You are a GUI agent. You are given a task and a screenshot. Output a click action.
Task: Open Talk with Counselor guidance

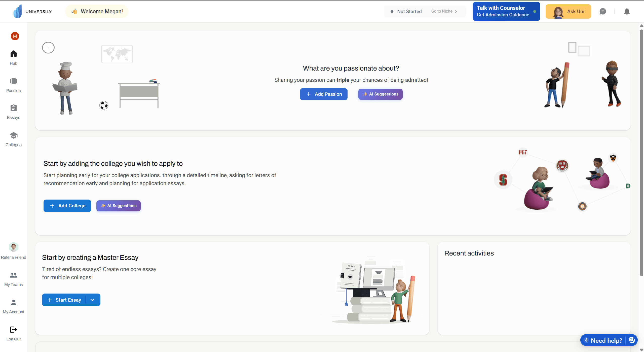[506, 11]
